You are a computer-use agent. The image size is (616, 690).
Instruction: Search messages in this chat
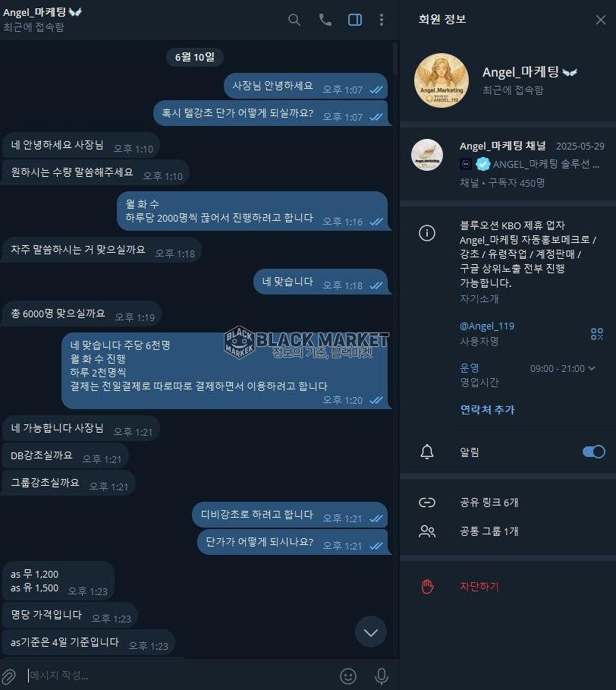[294, 20]
